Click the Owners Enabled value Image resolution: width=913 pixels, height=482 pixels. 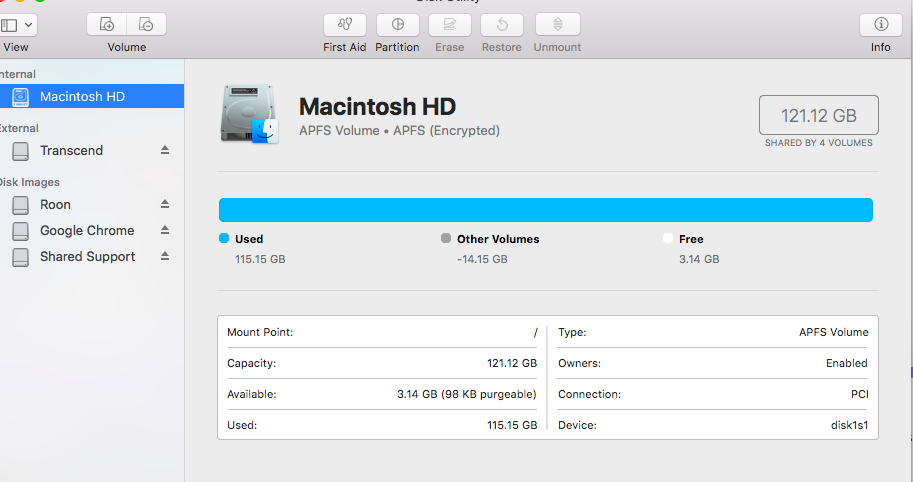[x=847, y=363]
